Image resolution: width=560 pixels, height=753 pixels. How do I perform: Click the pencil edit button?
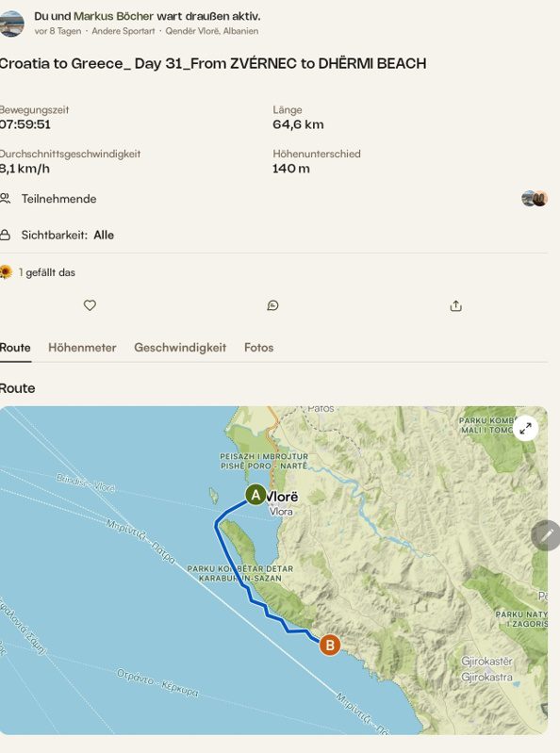(x=546, y=535)
